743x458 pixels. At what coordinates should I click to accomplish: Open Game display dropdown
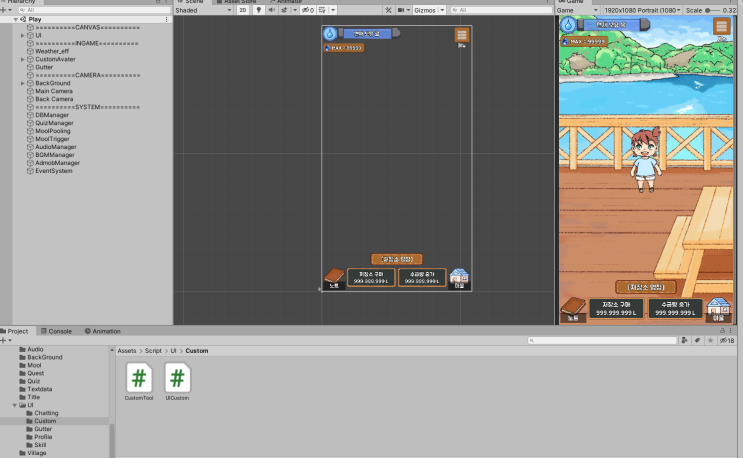578,10
